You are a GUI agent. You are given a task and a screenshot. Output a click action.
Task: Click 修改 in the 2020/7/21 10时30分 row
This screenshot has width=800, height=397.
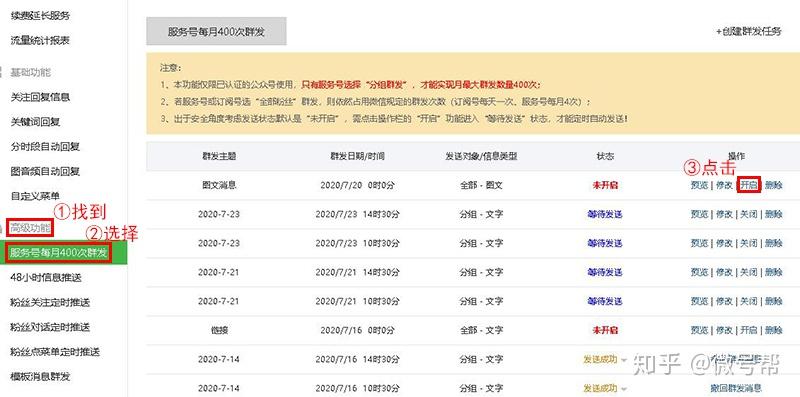point(724,302)
